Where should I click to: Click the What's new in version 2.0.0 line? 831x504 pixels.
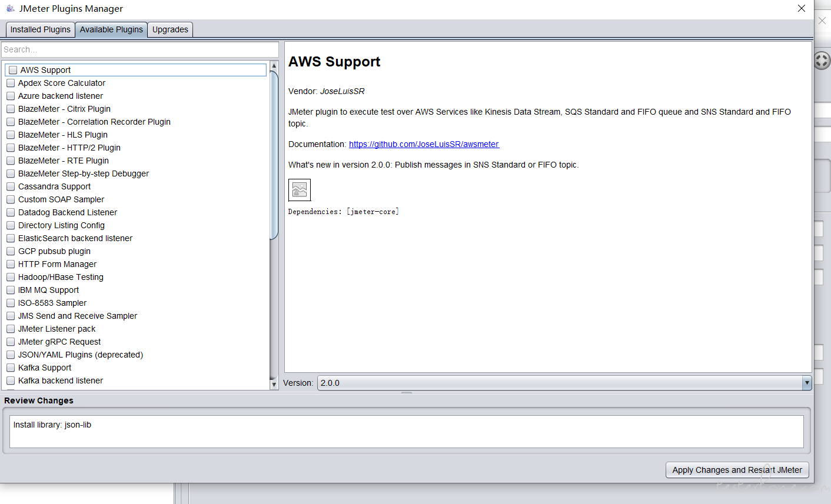coord(434,165)
